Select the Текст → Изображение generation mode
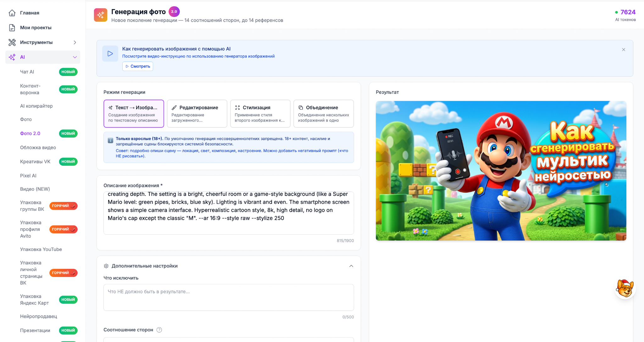The height and width of the screenshot is (342, 644). (134, 114)
